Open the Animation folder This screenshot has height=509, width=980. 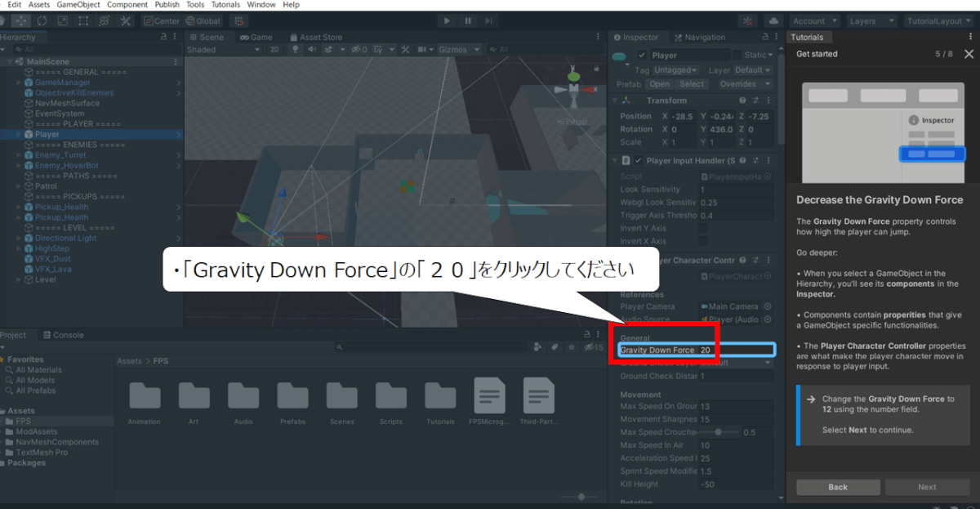(145, 402)
